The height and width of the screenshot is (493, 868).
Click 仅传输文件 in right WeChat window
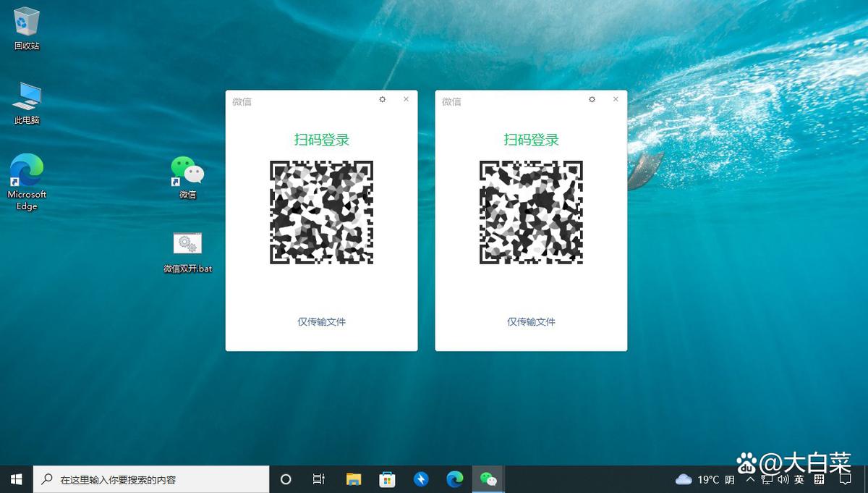click(x=531, y=321)
